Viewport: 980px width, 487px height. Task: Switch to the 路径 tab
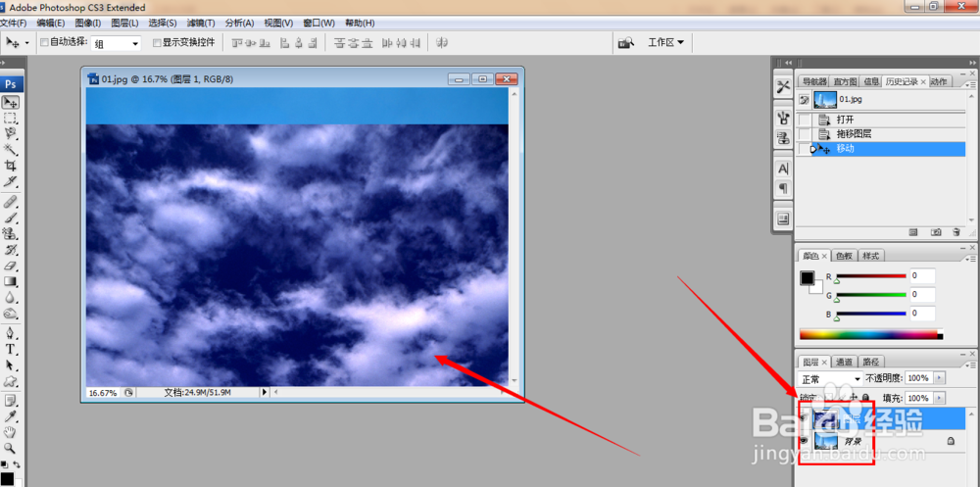point(870,362)
